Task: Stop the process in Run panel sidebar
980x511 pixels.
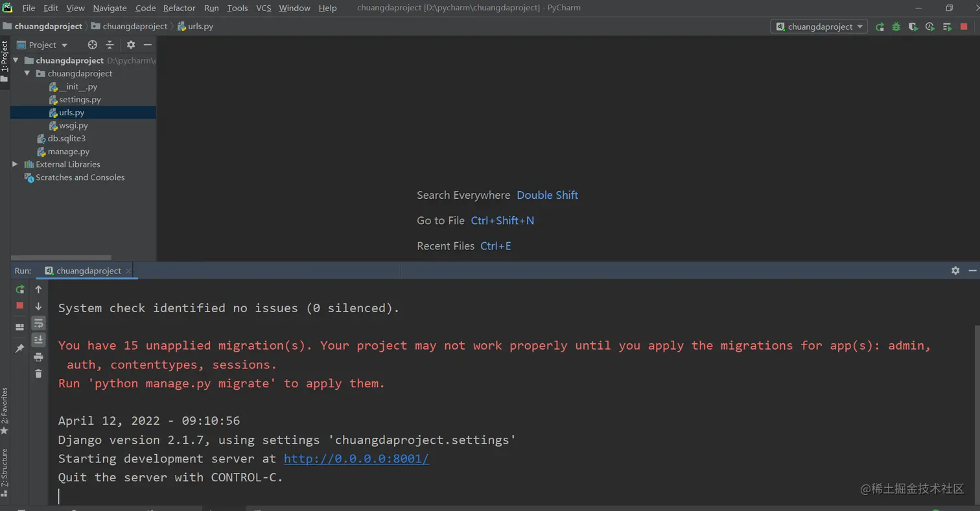Action: pyautogui.click(x=19, y=306)
